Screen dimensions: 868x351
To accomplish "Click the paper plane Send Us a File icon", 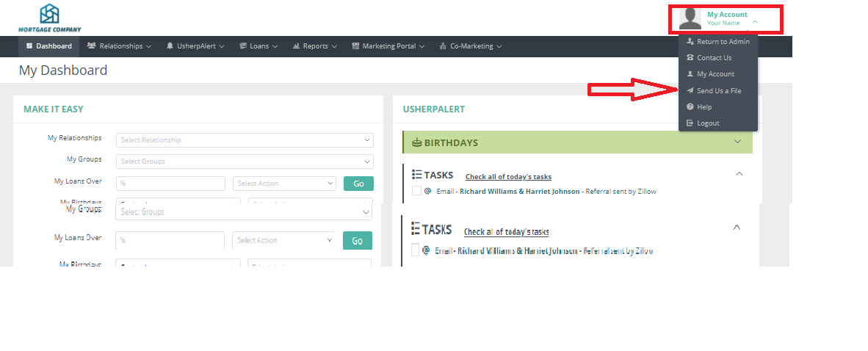I will pos(690,91).
